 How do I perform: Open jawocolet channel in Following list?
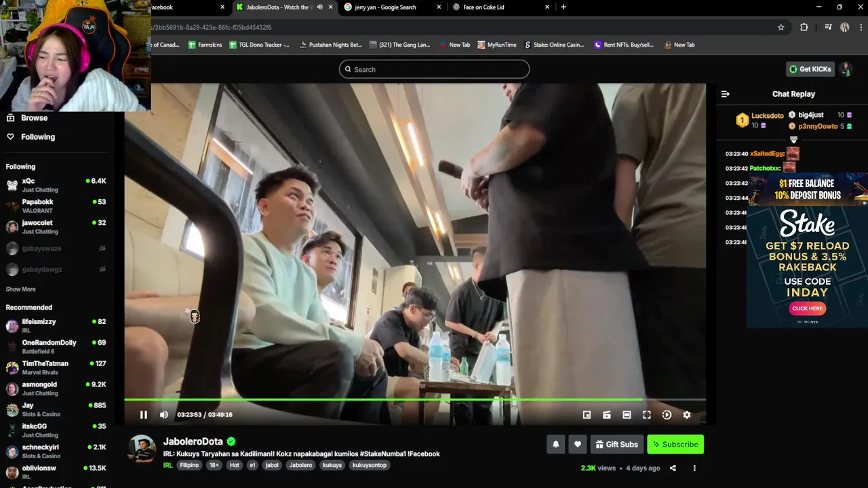(x=56, y=227)
